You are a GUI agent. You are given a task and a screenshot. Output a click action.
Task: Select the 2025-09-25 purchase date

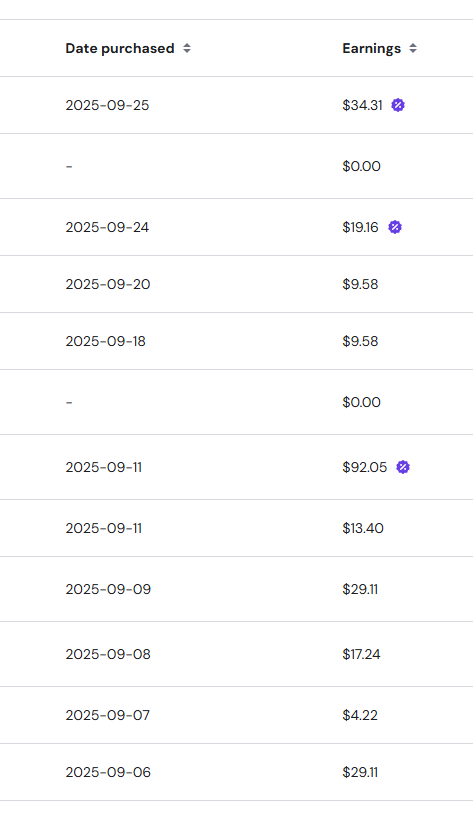(107, 105)
